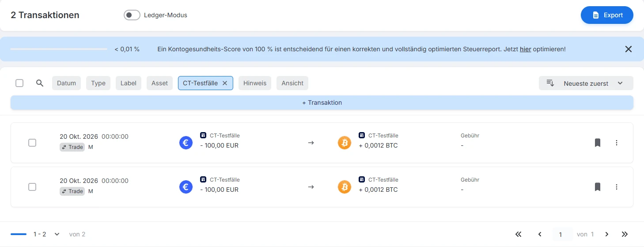Open the Label filter chip
The width and height of the screenshot is (644, 247).
(x=129, y=83)
